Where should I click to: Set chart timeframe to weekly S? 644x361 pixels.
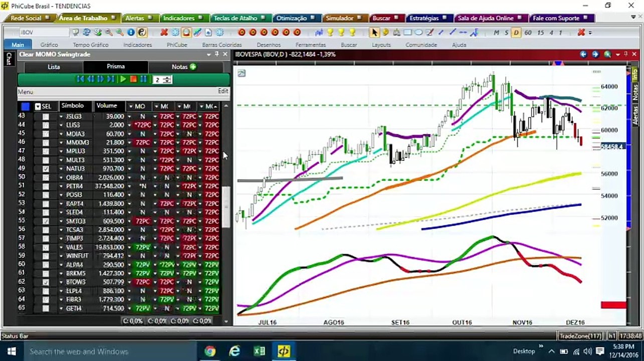506,33
